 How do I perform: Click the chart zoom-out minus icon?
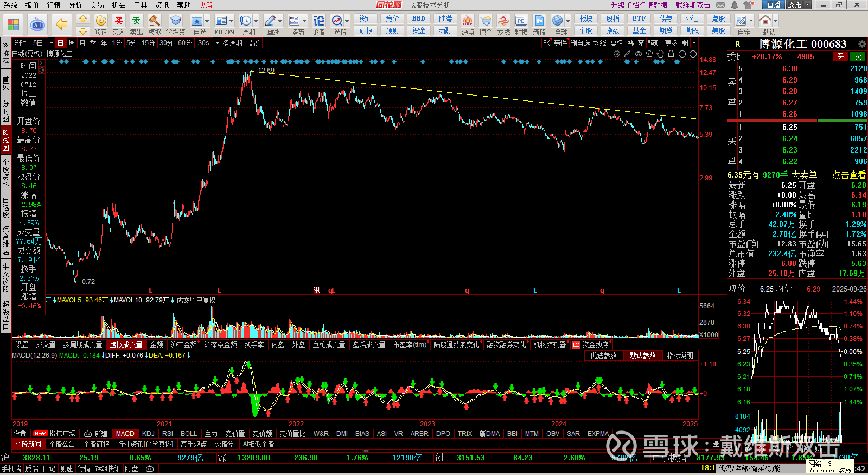tap(693, 54)
